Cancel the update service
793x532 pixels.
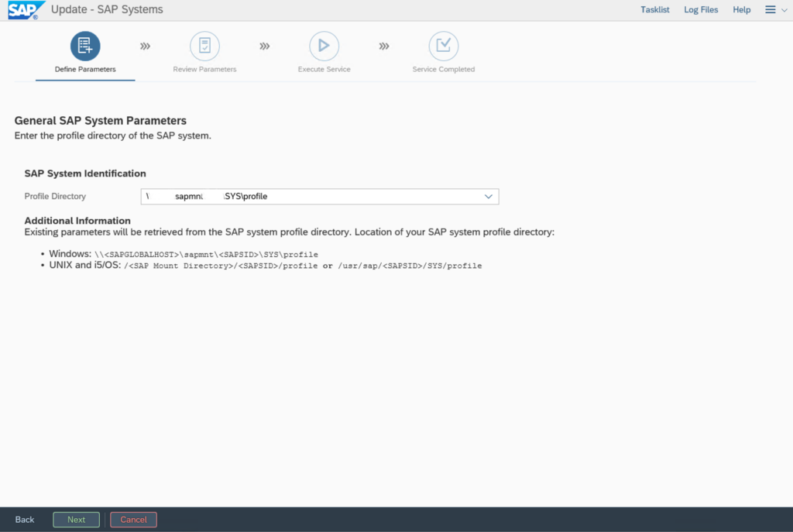pyautogui.click(x=133, y=520)
